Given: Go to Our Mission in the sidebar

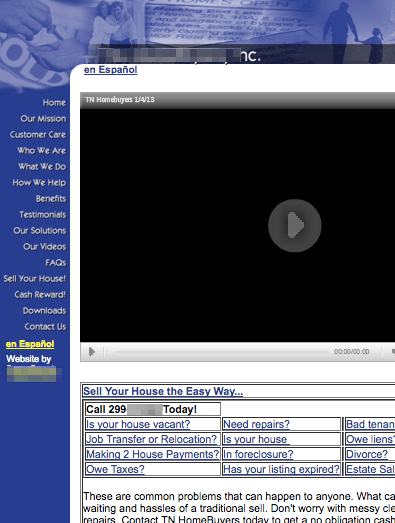Looking at the screenshot, I should coord(43,119).
